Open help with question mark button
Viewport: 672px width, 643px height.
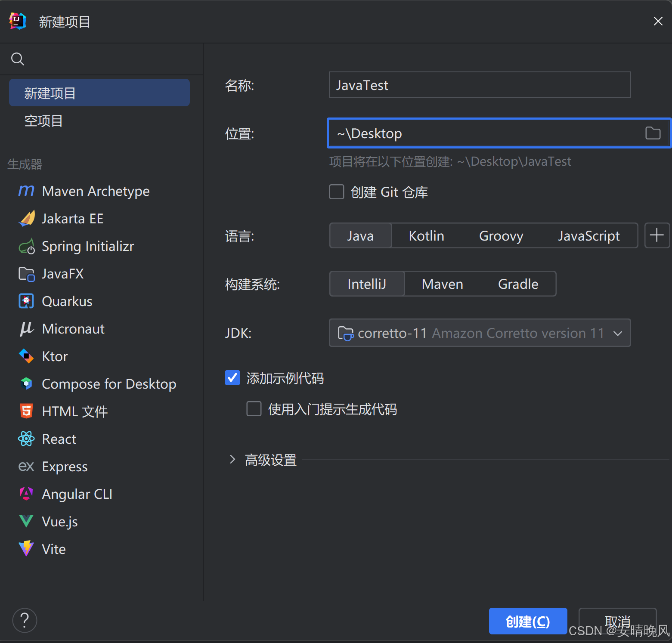coord(25,620)
